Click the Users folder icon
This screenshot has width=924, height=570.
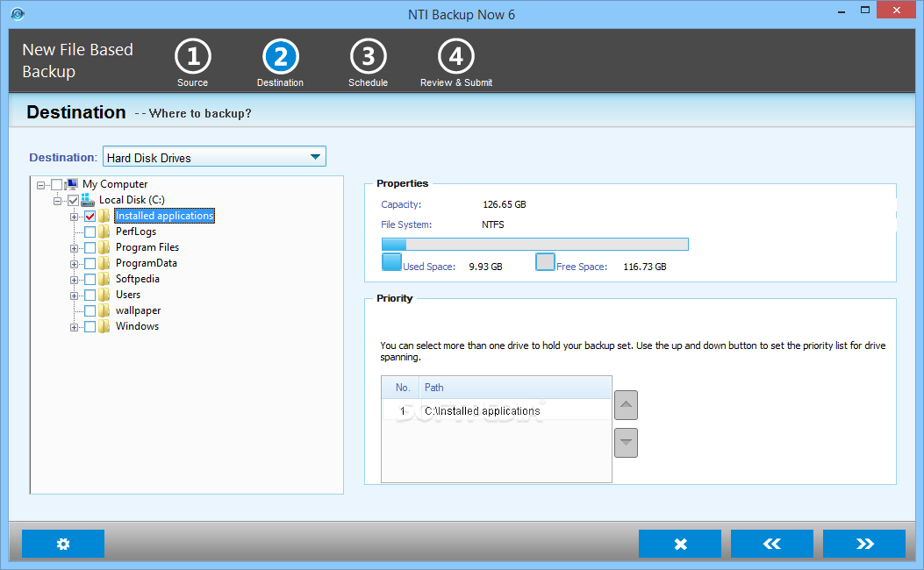point(104,295)
